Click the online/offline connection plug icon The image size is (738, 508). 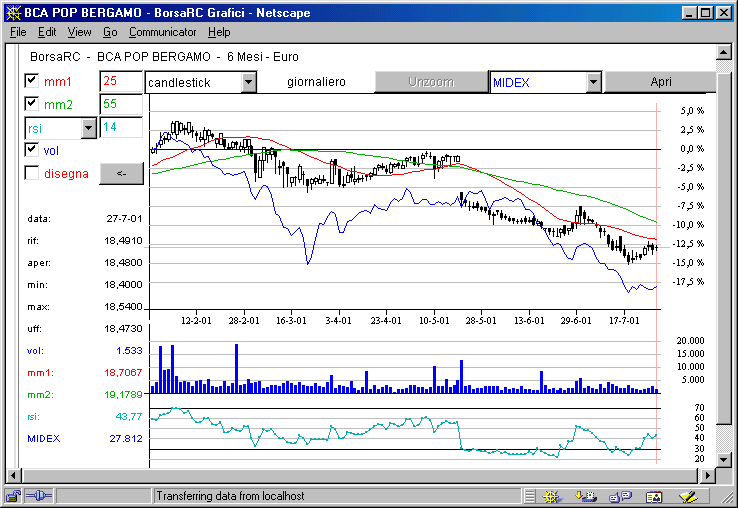click(x=39, y=496)
